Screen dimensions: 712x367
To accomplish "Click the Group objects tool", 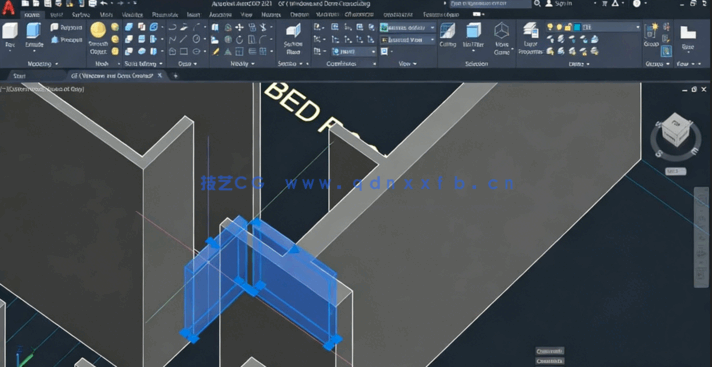I will pyautogui.click(x=652, y=35).
